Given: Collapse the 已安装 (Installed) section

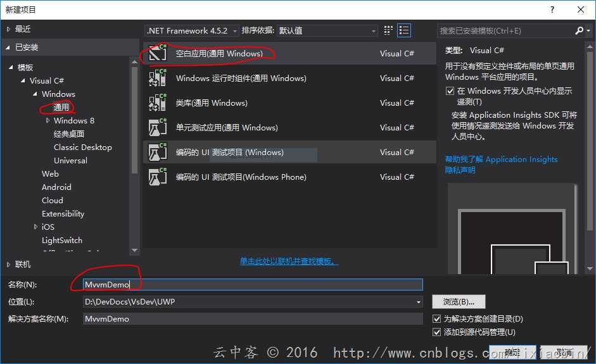Looking at the screenshot, I should pos(8,47).
